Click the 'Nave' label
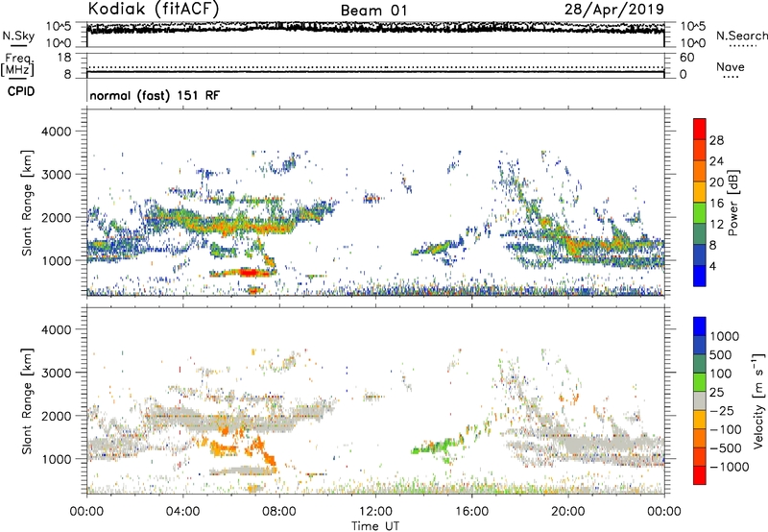This screenshot has height=532, width=768. click(731, 67)
